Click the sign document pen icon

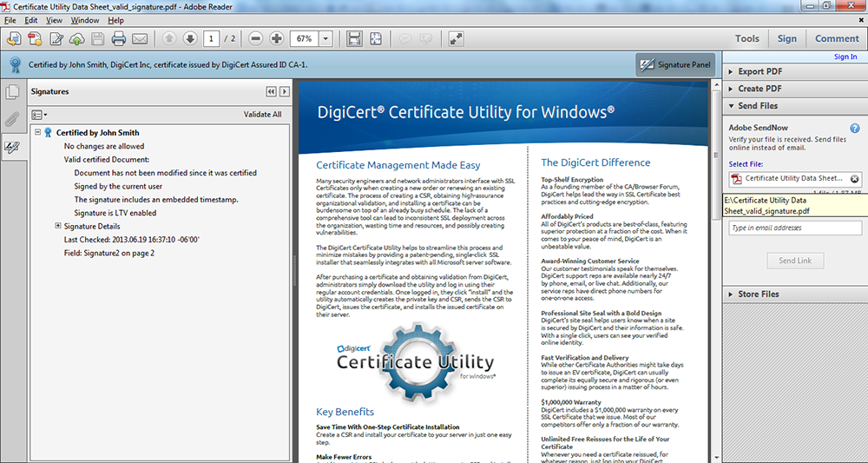56,39
